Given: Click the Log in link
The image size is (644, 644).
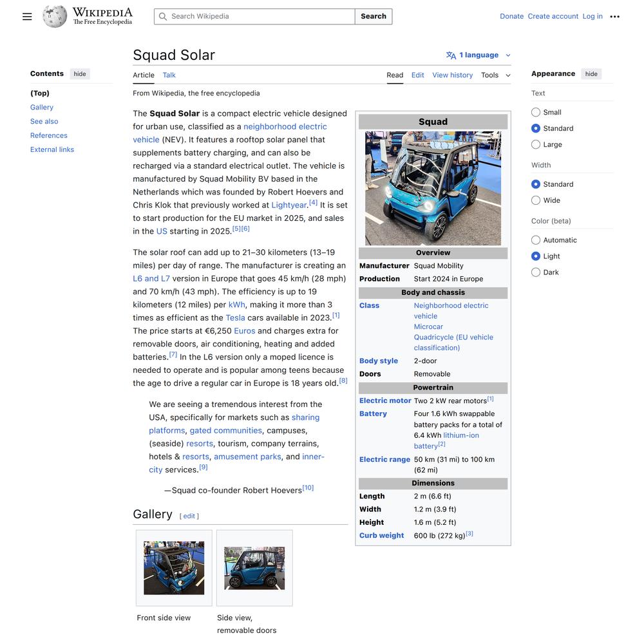Looking at the screenshot, I should 592,17.
